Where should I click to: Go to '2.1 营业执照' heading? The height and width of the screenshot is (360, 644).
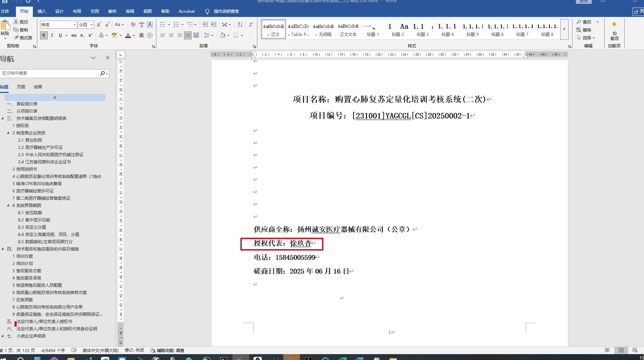coord(30,140)
